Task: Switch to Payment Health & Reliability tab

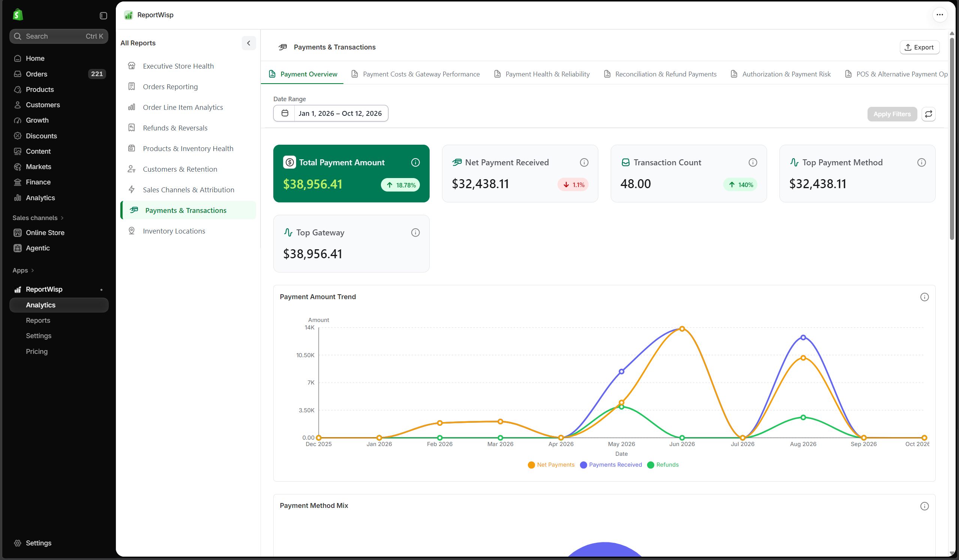Action: coord(541,74)
